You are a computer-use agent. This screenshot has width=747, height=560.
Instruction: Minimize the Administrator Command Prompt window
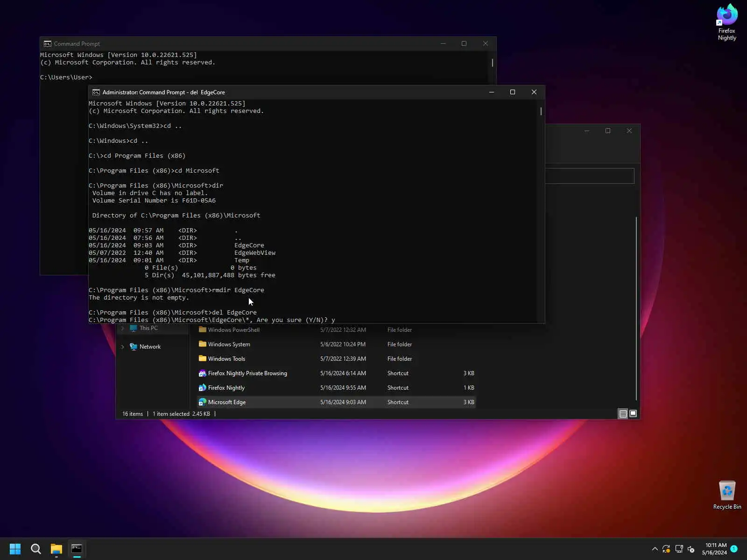[x=492, y=92]
